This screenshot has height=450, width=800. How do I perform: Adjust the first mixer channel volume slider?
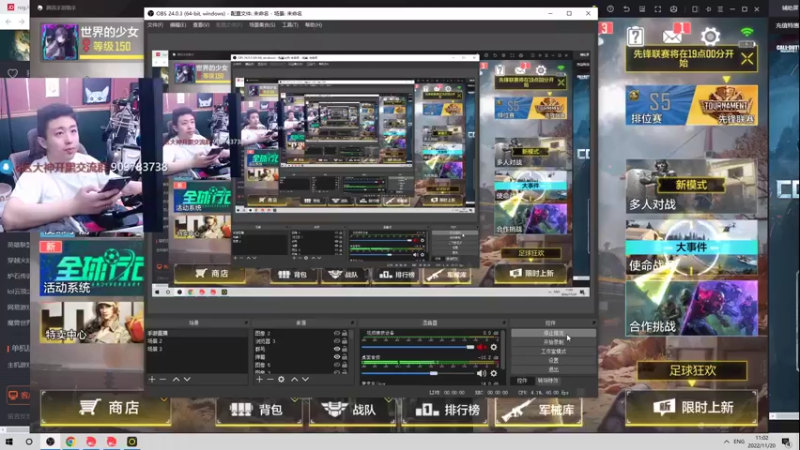pyautogui.click(x=418, y=347)
